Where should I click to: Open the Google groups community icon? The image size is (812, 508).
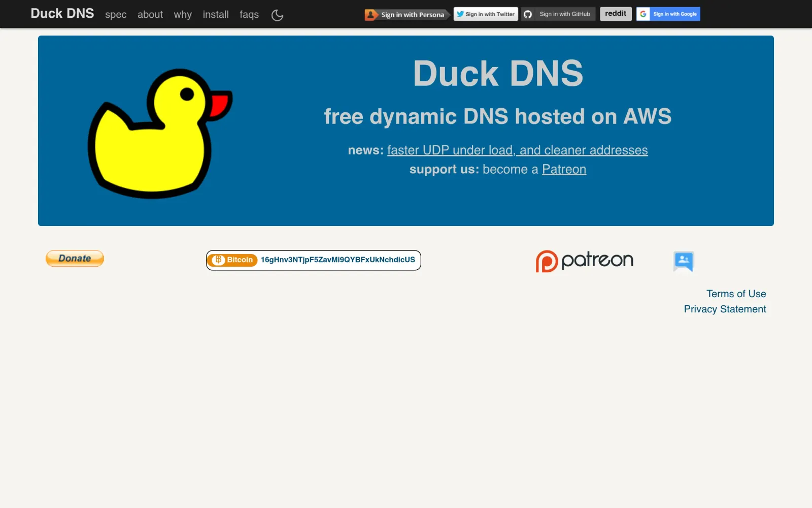pos(684,262)
